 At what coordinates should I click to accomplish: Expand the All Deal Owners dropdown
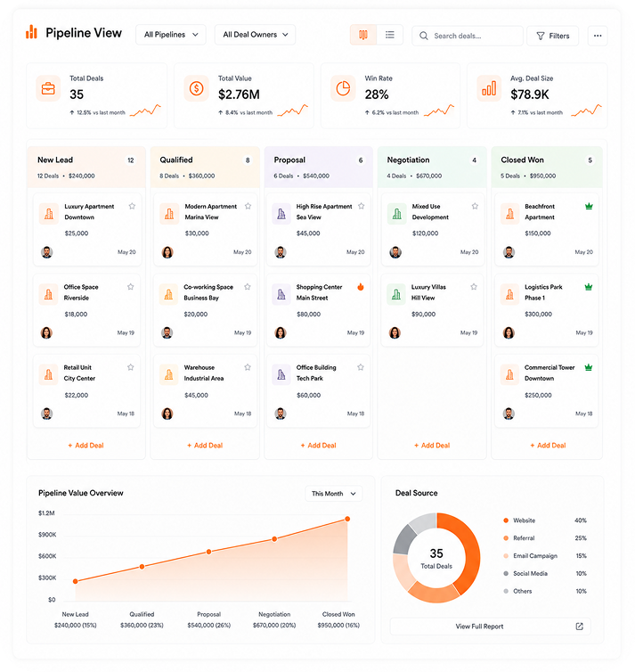(256, 35)
